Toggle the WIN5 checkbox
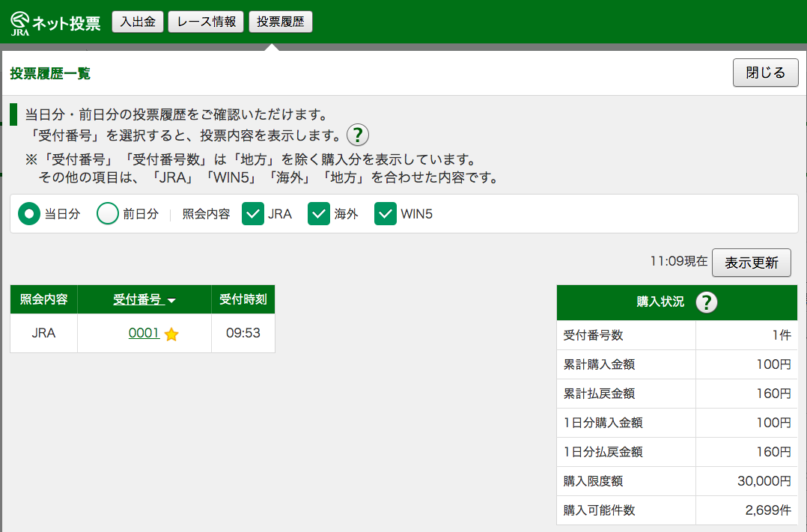Viewport: 807px width, 532px height. tap(386, 214)
